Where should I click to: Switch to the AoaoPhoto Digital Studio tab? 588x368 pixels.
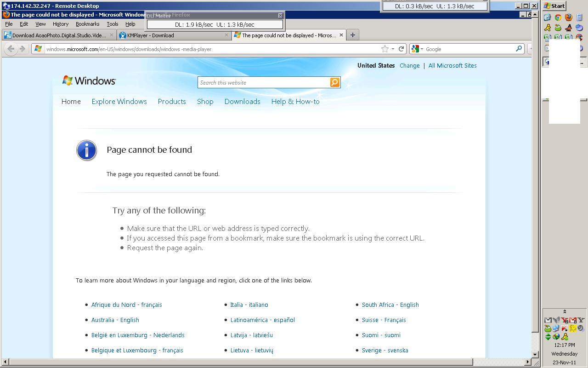point(59,35)
